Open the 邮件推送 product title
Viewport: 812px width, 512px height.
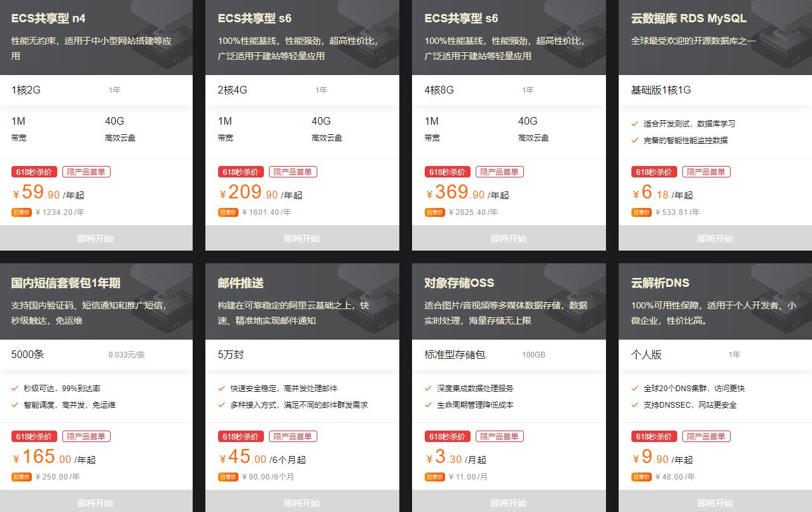(x=240, y=283)
